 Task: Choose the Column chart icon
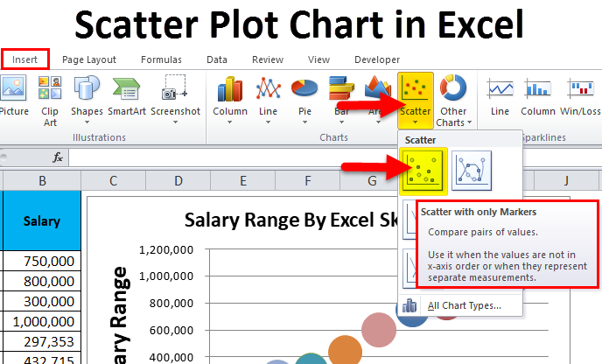pyautogui.click(x=230, y=89)
